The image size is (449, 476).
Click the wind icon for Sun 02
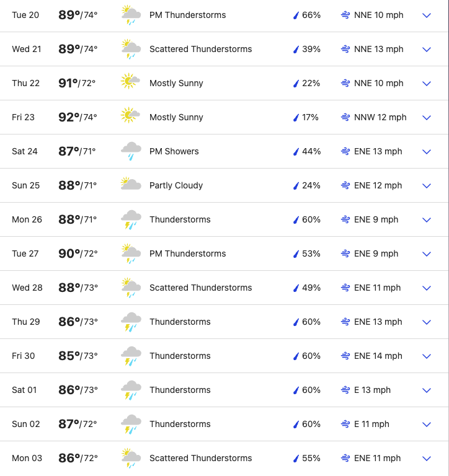click(345, 424)
